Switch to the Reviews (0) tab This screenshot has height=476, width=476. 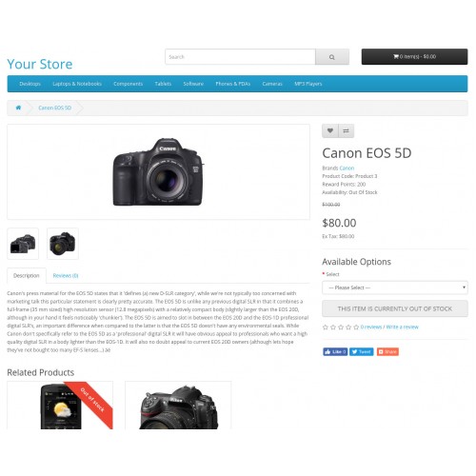coord(66,275)
